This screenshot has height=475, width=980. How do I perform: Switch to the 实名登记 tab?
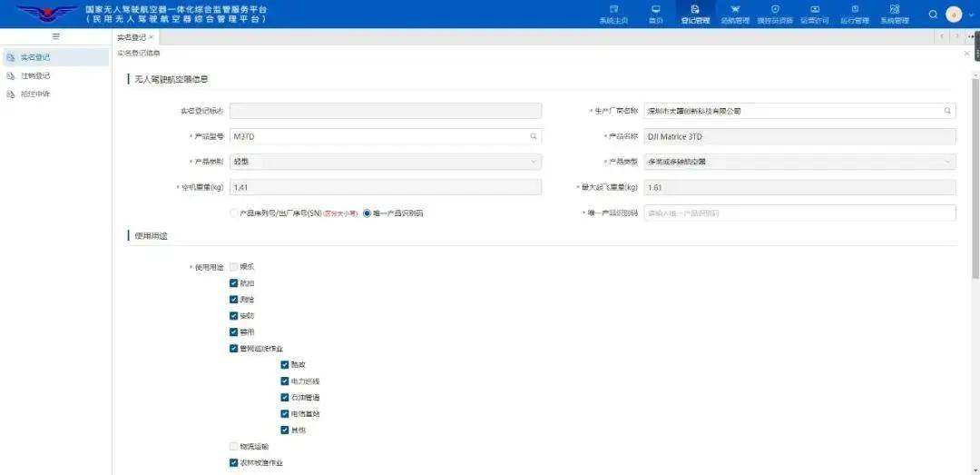point(131,37)
